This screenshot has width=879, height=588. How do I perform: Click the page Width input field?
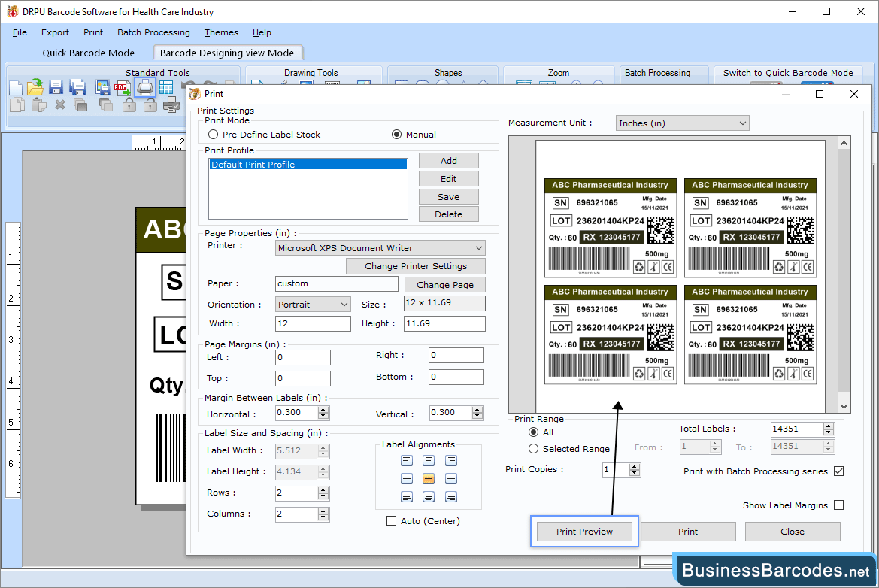(314, 323)
